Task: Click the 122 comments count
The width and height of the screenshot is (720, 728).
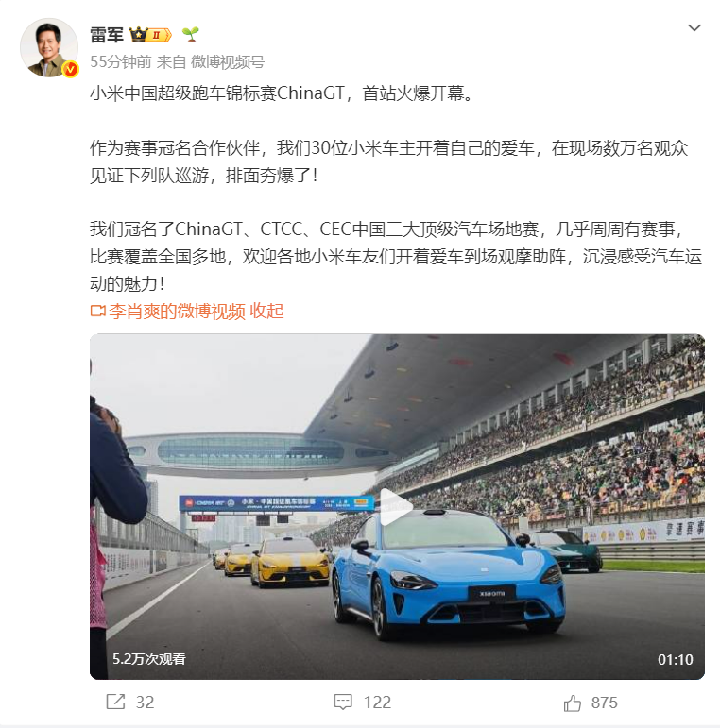Action: coord(377,703)
